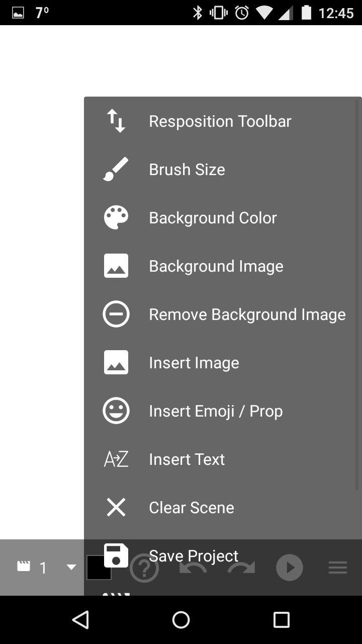Tap the palette icon for Background Color

coord(116,218)
